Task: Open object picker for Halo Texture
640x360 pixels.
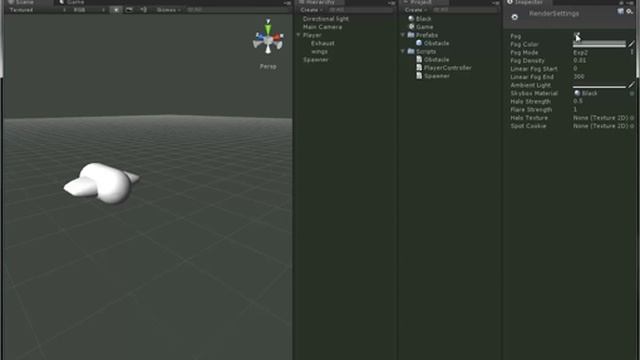Action: 632,118
